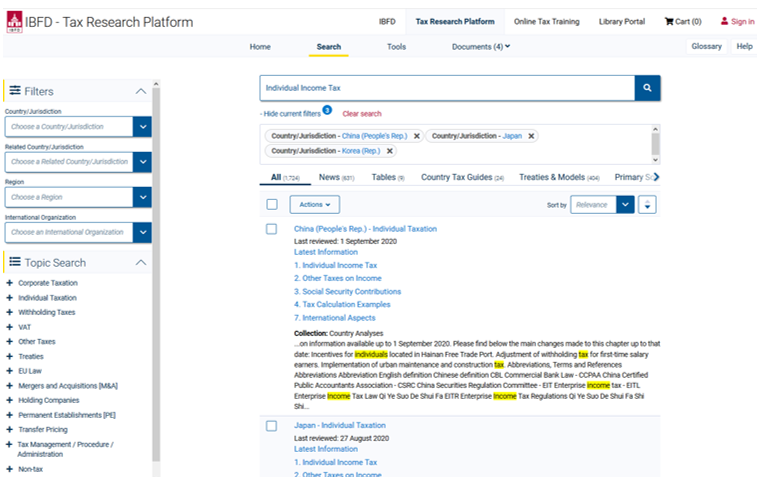Open China (People's Rep.) - Individual Taxation result

coord(365,229)
